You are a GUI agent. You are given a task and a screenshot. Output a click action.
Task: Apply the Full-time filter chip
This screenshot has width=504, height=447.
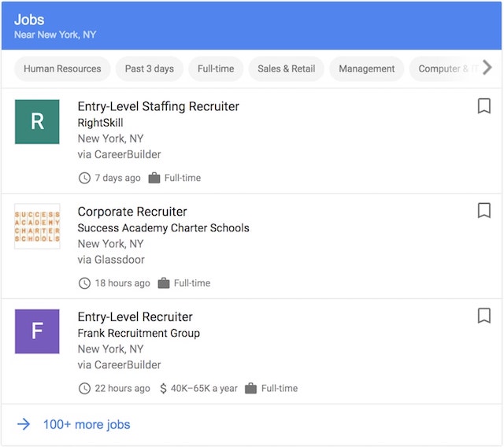216,68
